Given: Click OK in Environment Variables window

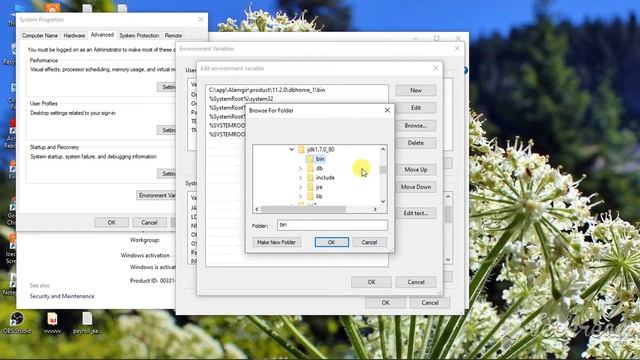Looking at the screenshot, I should (385, 302).
